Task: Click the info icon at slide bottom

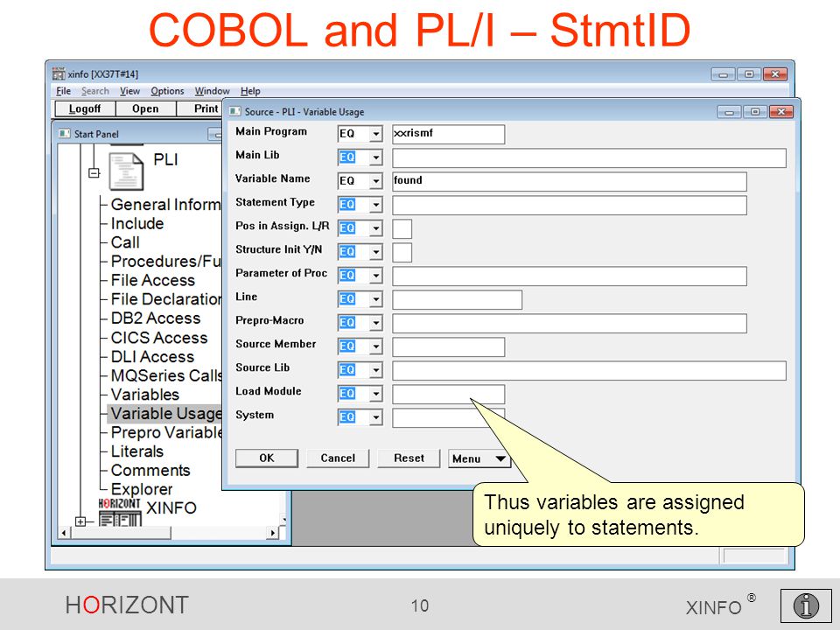Action: coord(806,605)
